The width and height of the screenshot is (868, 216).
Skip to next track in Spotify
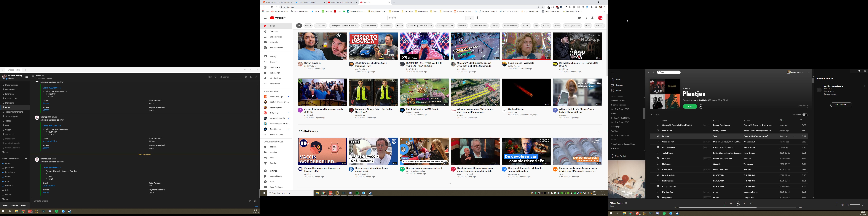point(745,203)
